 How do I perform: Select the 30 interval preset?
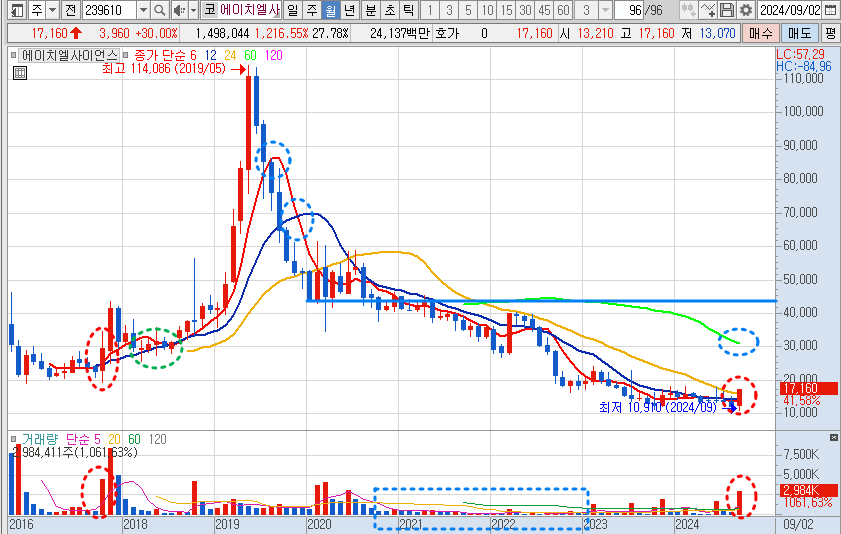tap(525, 10)
